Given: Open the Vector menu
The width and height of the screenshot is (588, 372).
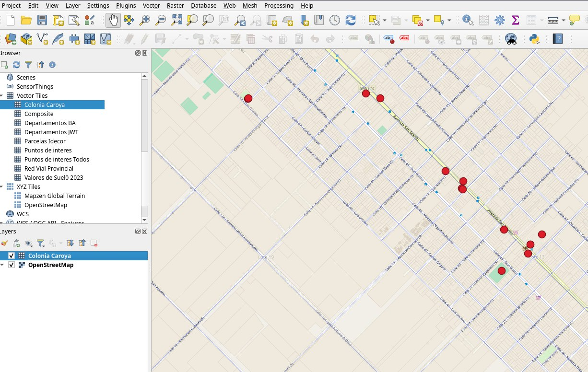Looking at the screenshot, I should click(x=152, y=5).
